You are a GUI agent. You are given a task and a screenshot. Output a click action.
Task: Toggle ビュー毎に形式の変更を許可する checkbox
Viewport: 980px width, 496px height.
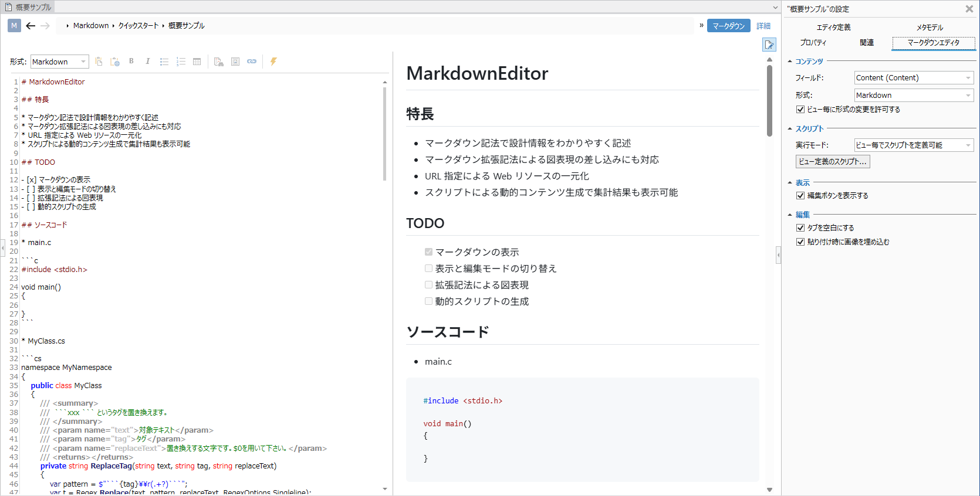[800, 110]
